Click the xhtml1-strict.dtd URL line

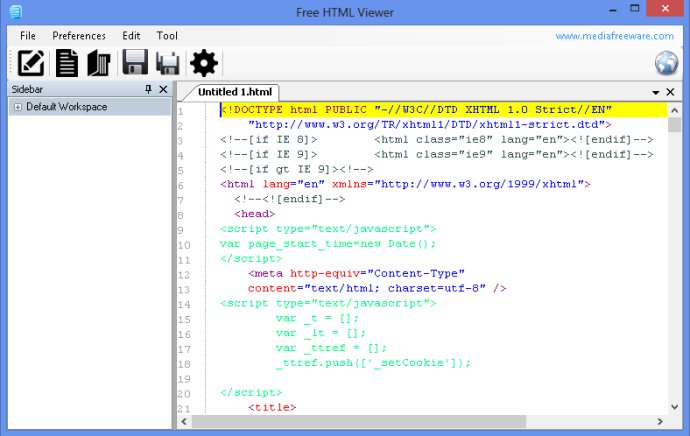[429, 125]
